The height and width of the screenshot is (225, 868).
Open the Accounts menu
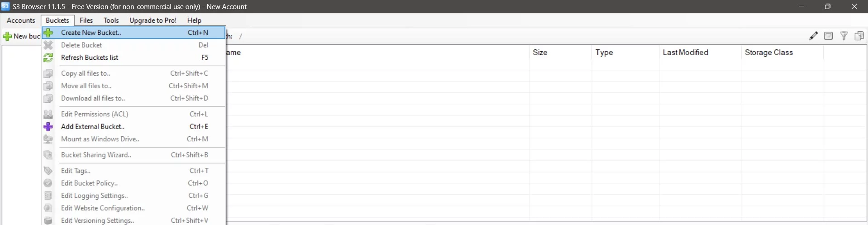(21, 20)
